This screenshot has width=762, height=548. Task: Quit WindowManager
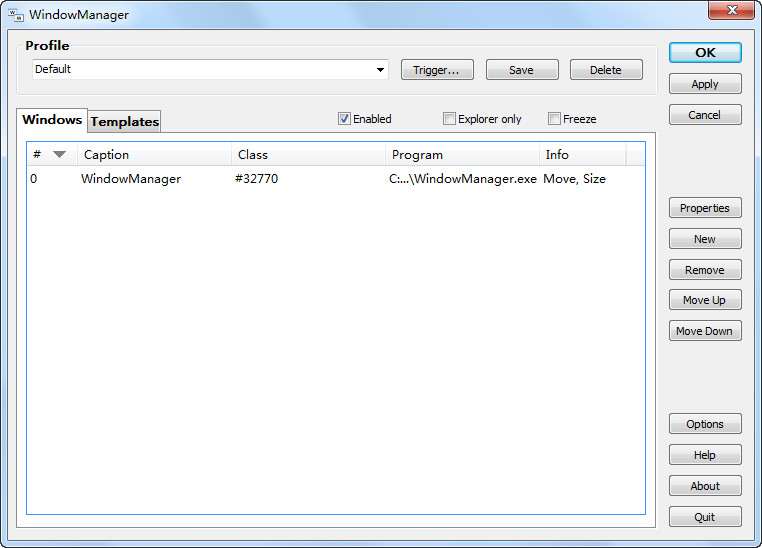click(x=705, y=517)
